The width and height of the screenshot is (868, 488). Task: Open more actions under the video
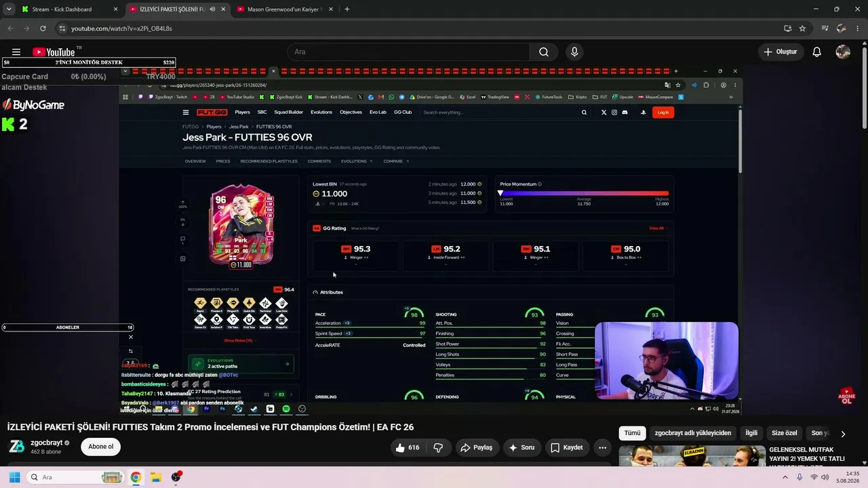coord(602,447)
